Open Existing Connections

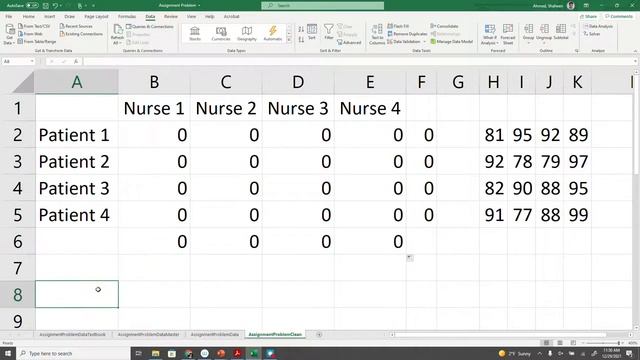[x=81, y=34]
